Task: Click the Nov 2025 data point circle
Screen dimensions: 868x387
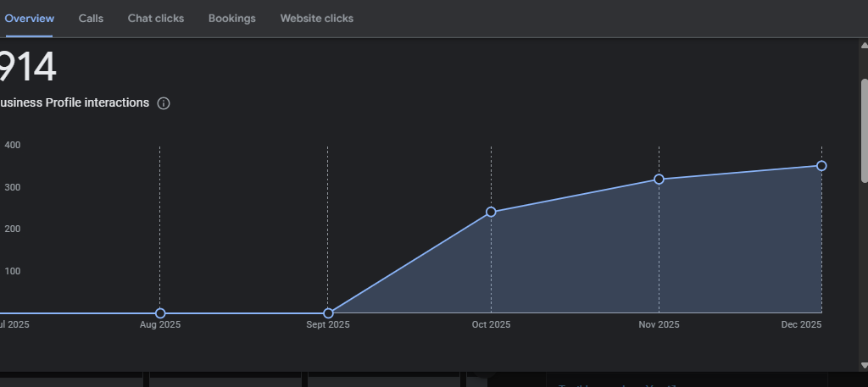Action: 659,180
